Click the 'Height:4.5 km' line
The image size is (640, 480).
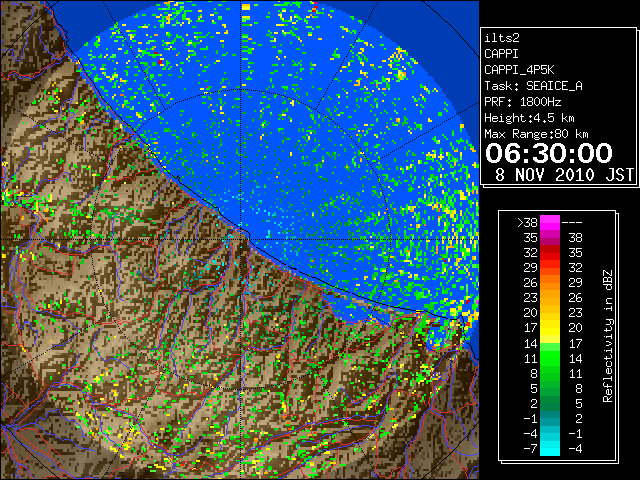[529, 118]
